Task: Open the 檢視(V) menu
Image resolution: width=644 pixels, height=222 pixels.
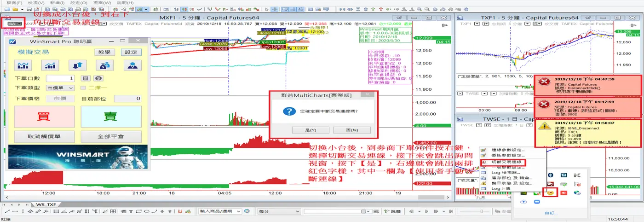Action: [36, 3]
